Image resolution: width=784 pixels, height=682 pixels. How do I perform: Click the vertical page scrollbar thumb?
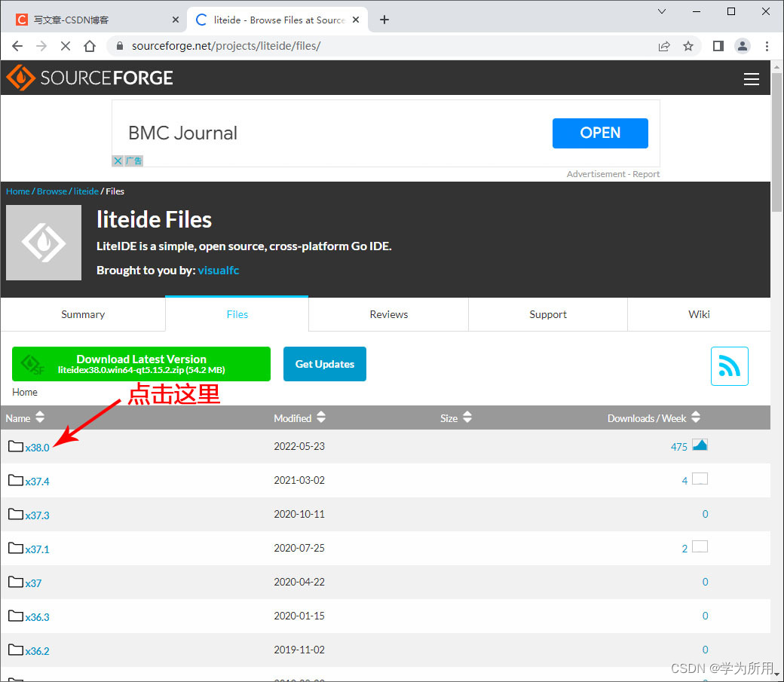point(776,142)
